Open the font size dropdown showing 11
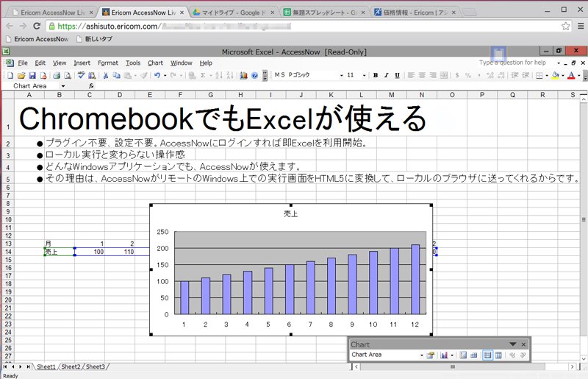Screen dimensions: 588x379 coord(364,76)
